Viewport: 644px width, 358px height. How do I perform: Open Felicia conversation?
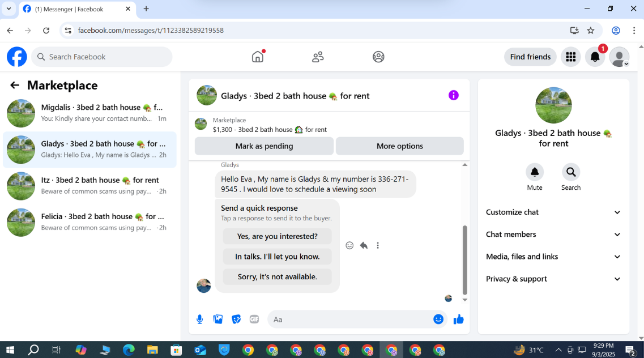coord(89,222)
